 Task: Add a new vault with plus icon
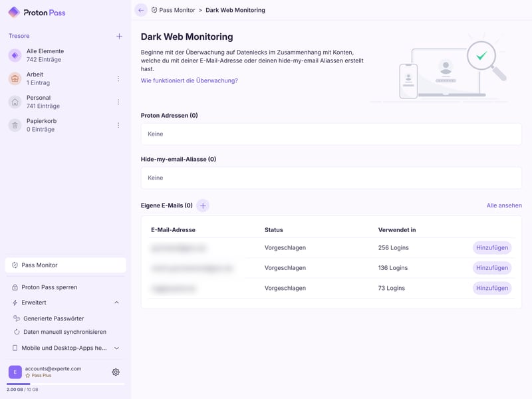pyautogui.click(x=119, y=36)
